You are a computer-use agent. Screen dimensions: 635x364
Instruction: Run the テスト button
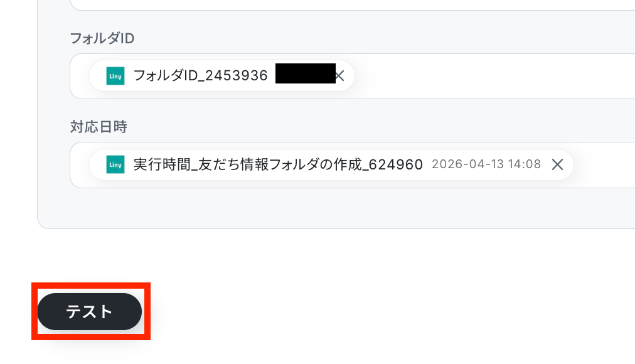click(90, 311)
